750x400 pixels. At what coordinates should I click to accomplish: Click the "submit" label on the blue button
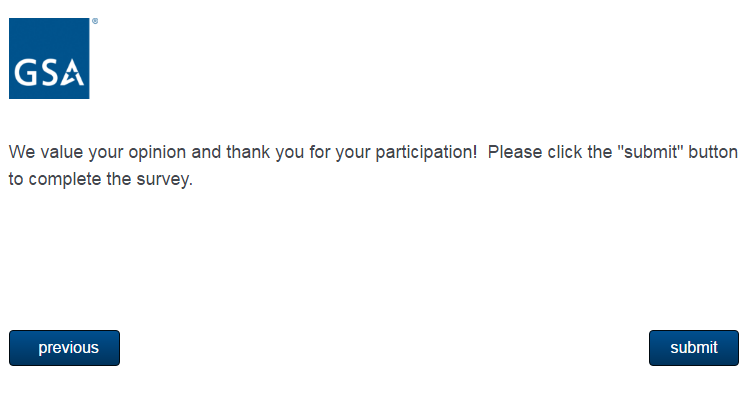coord(694,348)
